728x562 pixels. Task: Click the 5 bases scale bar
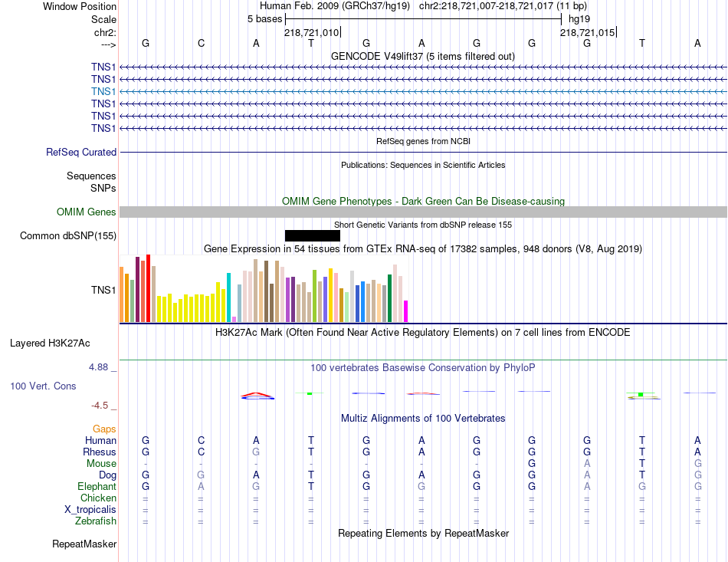(424, 19)
